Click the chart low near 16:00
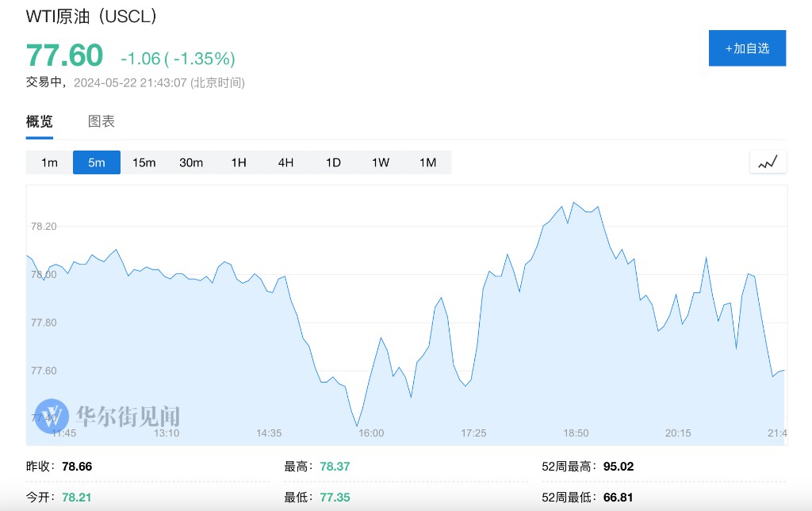Viewport: 812px width, 511px height. pos(357,425)
